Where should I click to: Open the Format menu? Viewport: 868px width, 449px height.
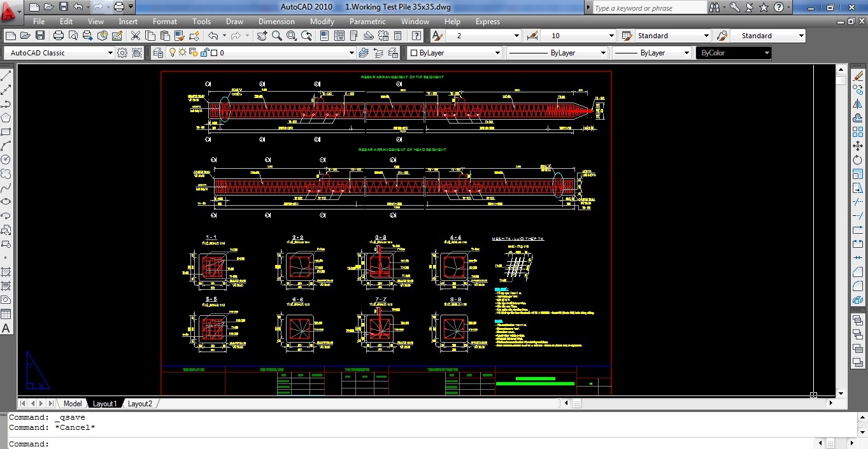(x=165, y=22)
